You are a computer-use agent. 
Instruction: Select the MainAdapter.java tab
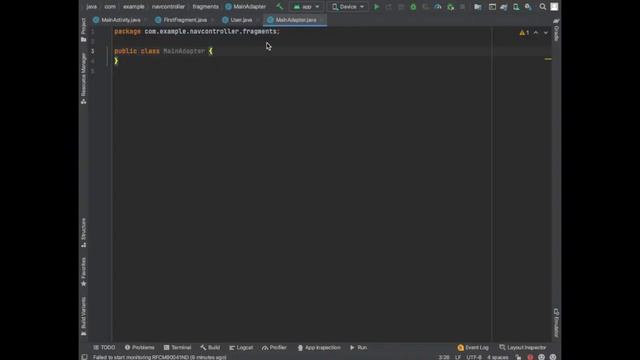[x=295, y=20]
